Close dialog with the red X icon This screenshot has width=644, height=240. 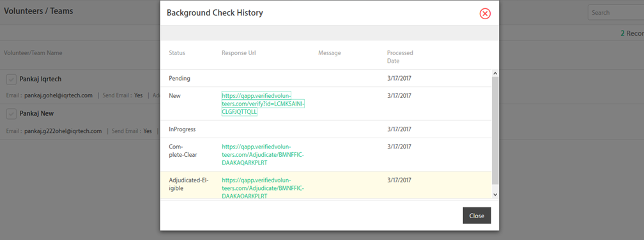tap(485, 13)
